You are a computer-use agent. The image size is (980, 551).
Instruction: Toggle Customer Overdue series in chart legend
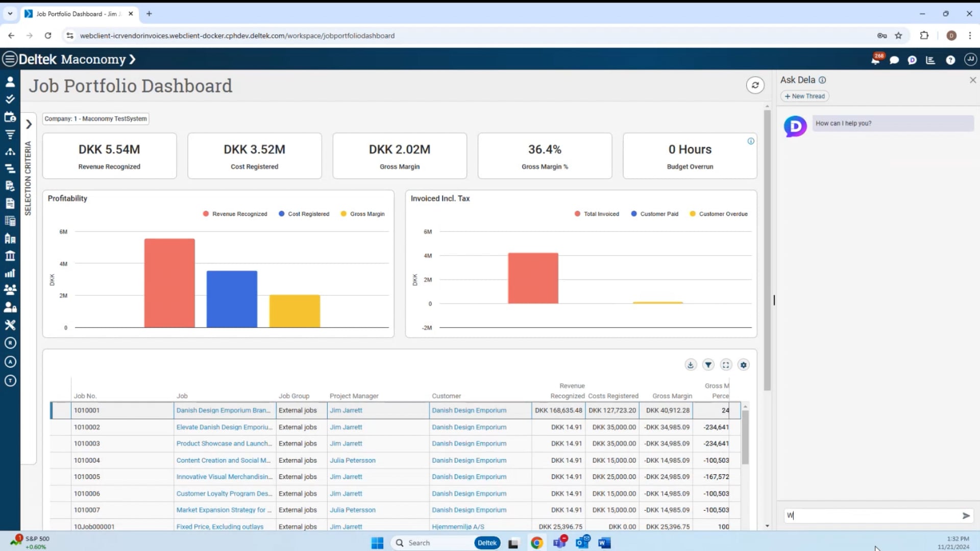[719, 214]
